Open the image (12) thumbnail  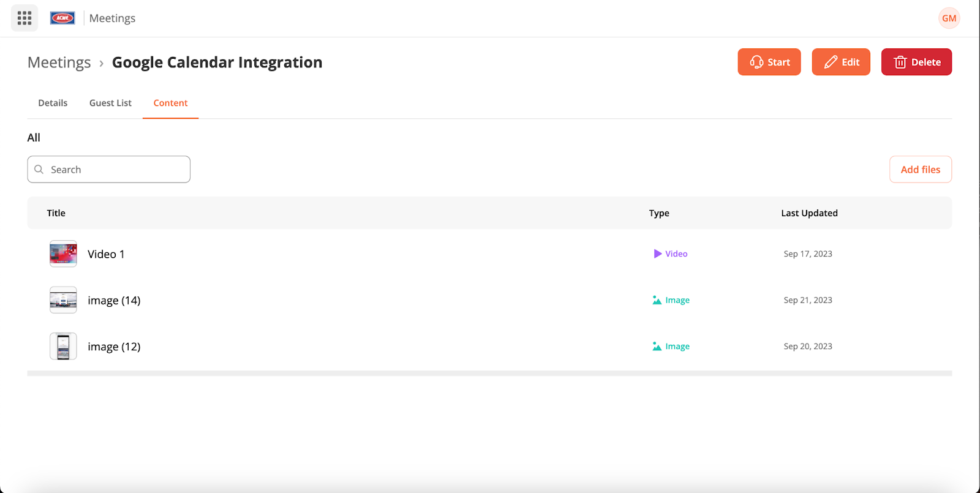[x=63, y=346]
